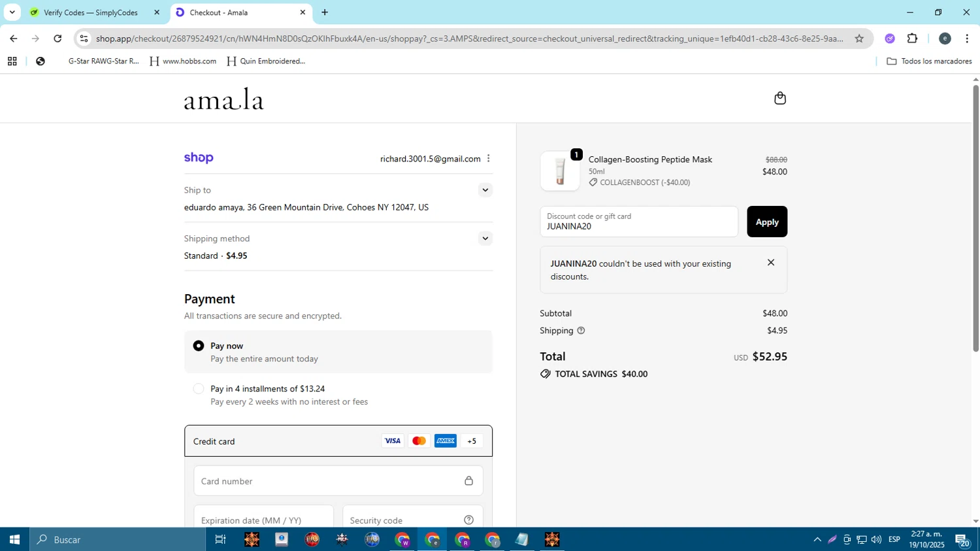Open a new browser tab

(x=325, y=12)
